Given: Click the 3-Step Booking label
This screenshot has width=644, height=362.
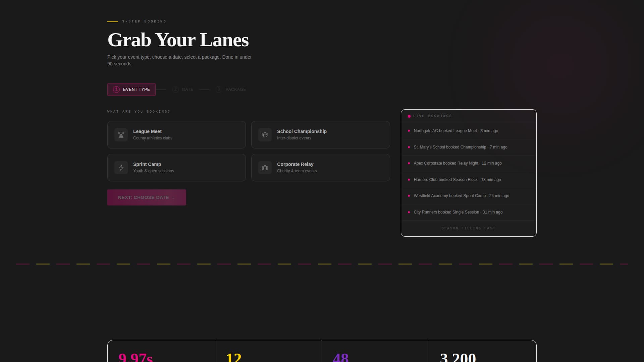Looking at the screenshot, I should pyautogui.click(x=144, y=21).
